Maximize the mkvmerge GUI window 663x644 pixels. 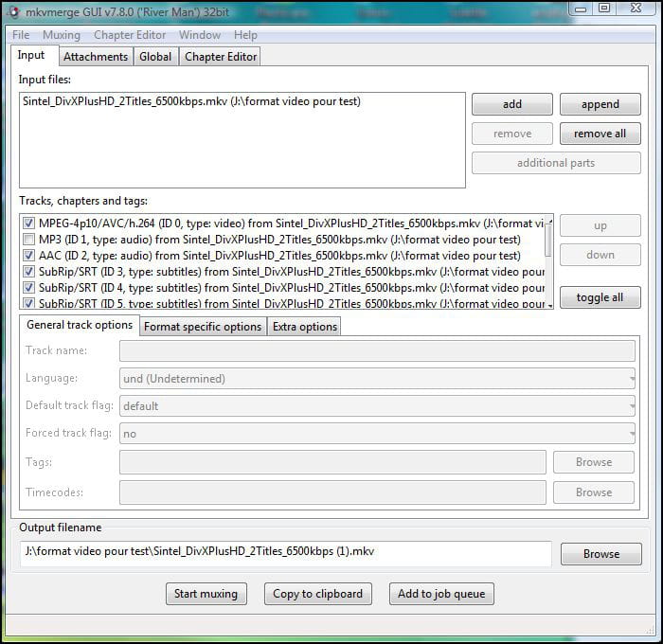[x=604, y=8]
